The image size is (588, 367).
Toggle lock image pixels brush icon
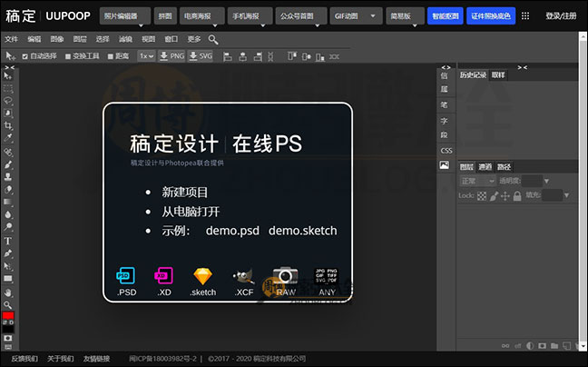click(494, 196)
